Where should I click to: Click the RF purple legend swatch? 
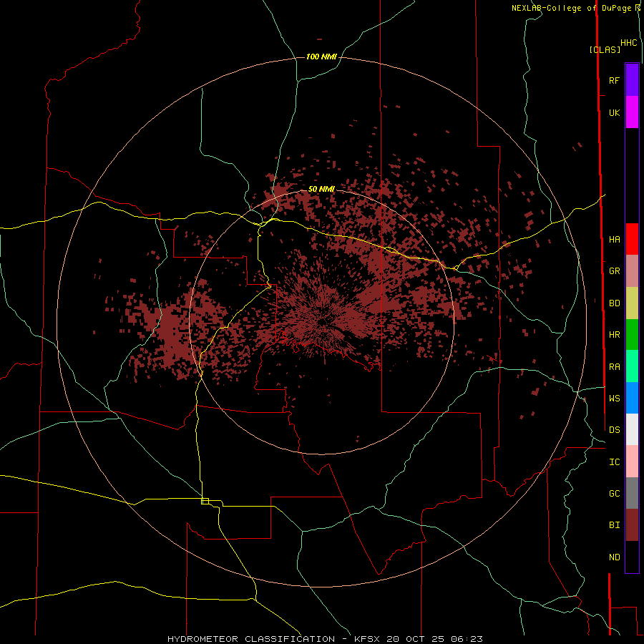(632, 80)
